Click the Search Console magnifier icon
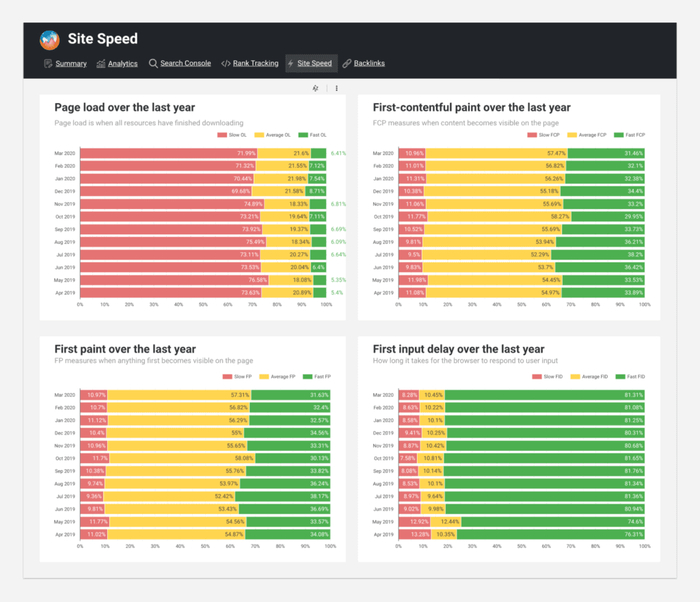The image size is (700, 602). 153,64
